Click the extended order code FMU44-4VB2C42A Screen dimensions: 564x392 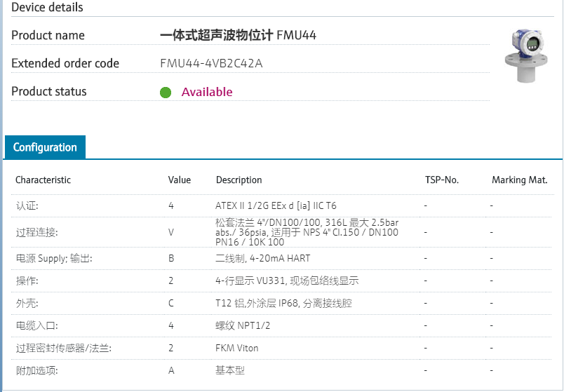(x=211, y=64)
